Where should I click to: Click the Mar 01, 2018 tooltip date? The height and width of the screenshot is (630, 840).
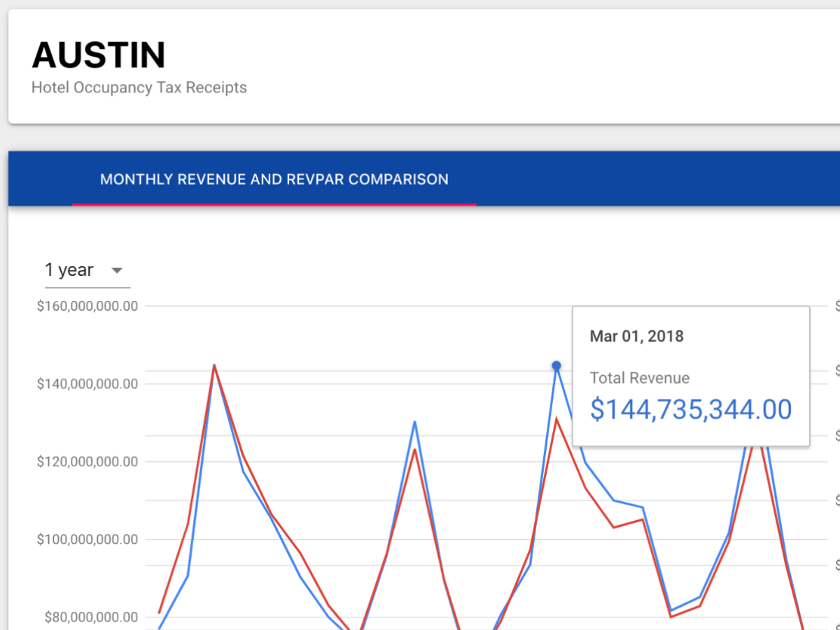[636, 336]
